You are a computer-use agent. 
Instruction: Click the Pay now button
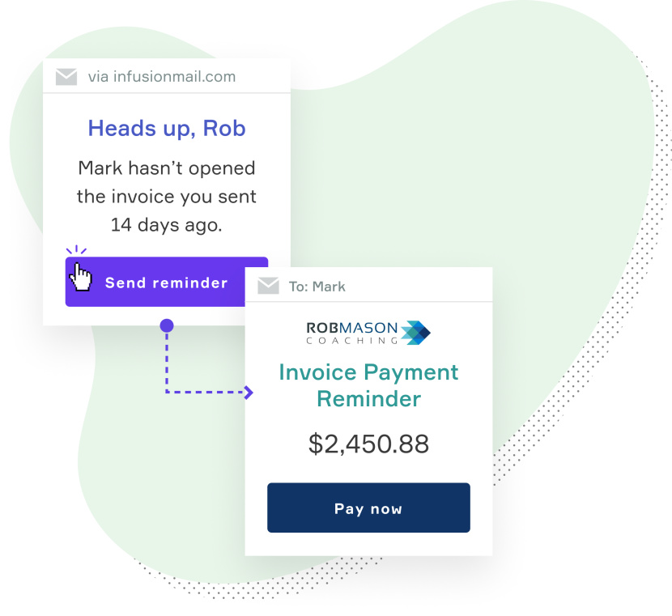[x=368, y=508]
